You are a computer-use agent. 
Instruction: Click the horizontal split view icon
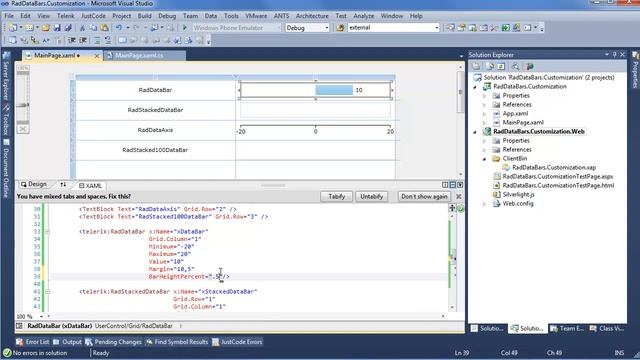453,185
